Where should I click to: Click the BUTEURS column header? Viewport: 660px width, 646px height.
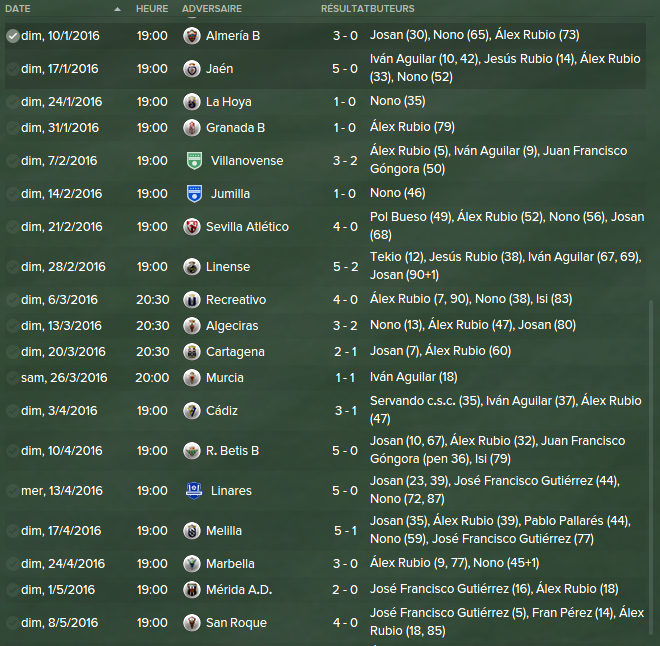pyautogui.click(x=394, y=9)
